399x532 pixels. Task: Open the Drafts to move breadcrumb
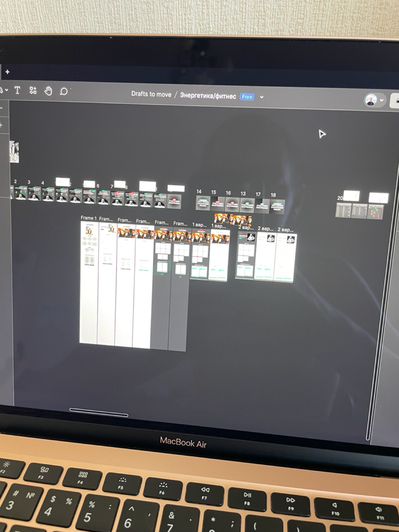pyautogui.click(x=151, y=94)
